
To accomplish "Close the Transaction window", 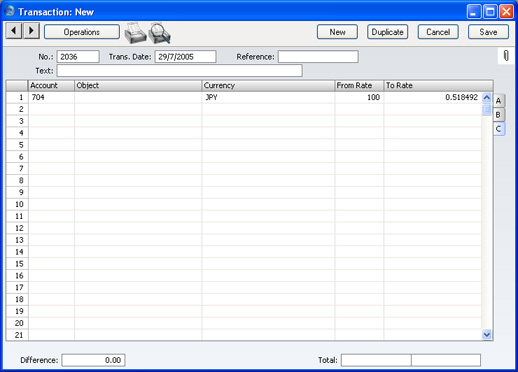I will click(506, 12).
